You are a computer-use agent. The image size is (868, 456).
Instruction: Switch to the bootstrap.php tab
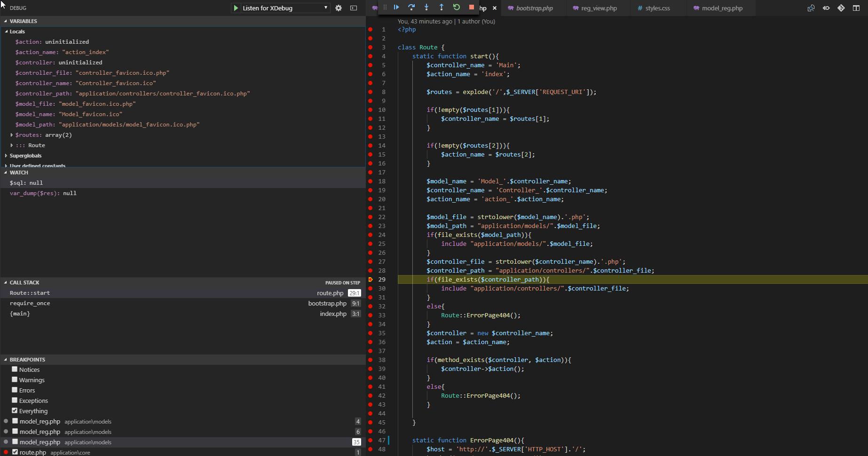pos(535,8)
